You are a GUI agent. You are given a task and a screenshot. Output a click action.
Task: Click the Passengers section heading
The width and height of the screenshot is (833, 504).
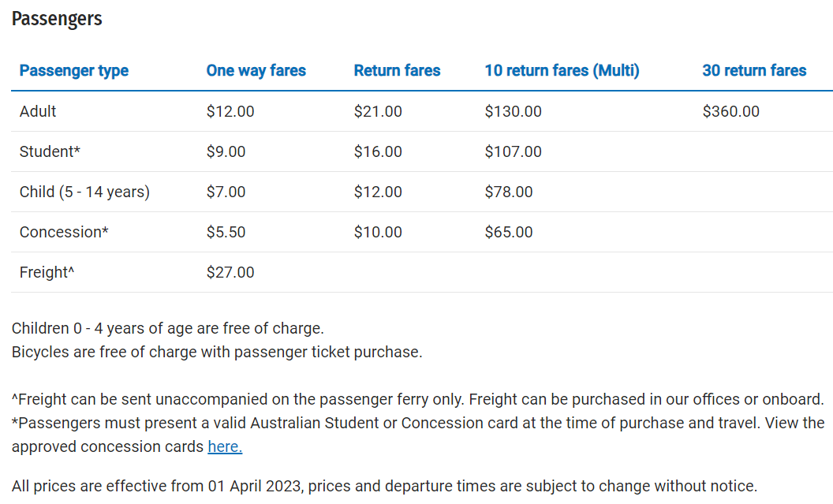(x=57, y=19)
